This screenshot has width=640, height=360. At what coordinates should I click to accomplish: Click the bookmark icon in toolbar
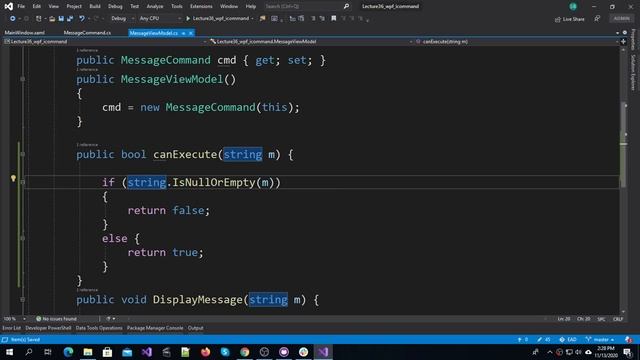pyautogui.click(x=333, y=18)
